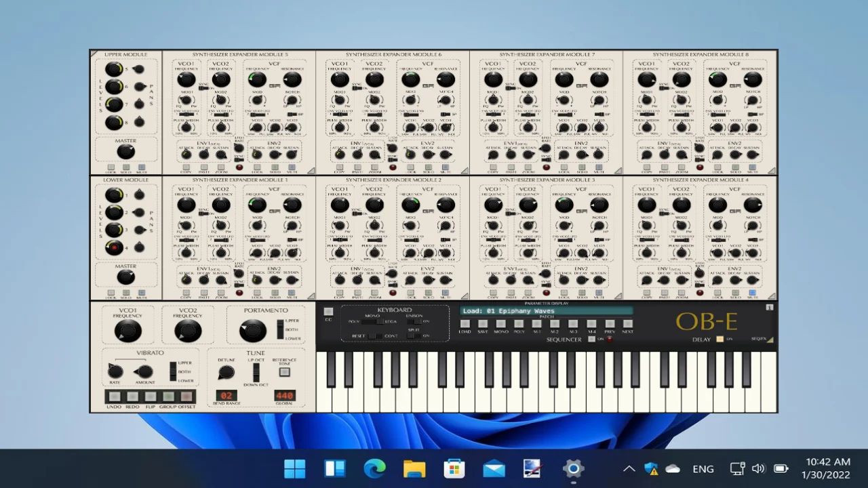This screenshot has width=868, height=488.
Task: Toggle Upper Module SOLO button
Action: (x=126, y=167)
